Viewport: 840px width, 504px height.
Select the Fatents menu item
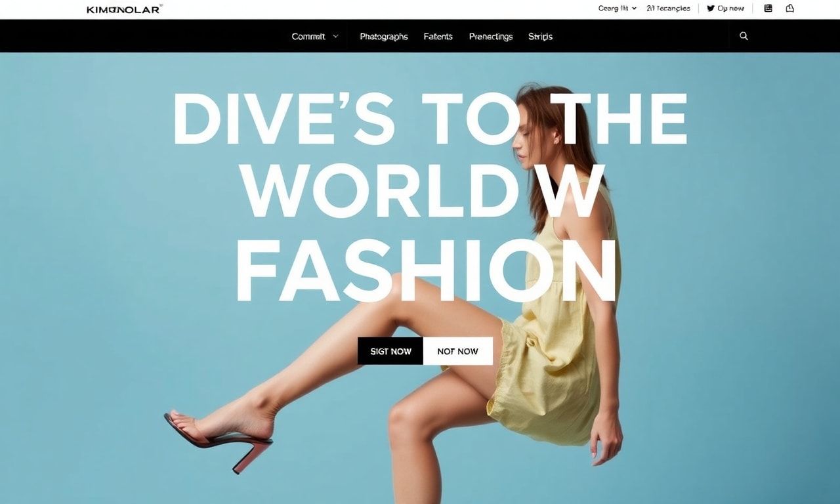(438, 37)
